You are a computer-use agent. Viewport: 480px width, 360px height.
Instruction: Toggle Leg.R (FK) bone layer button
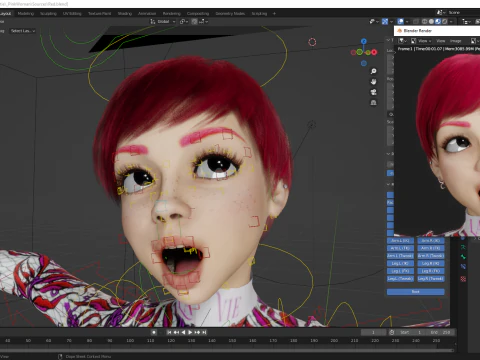point(431,271)
